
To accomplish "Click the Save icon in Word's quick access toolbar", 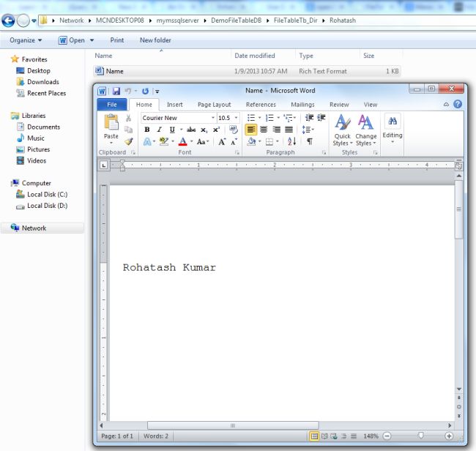I will [x=116, y=91].
